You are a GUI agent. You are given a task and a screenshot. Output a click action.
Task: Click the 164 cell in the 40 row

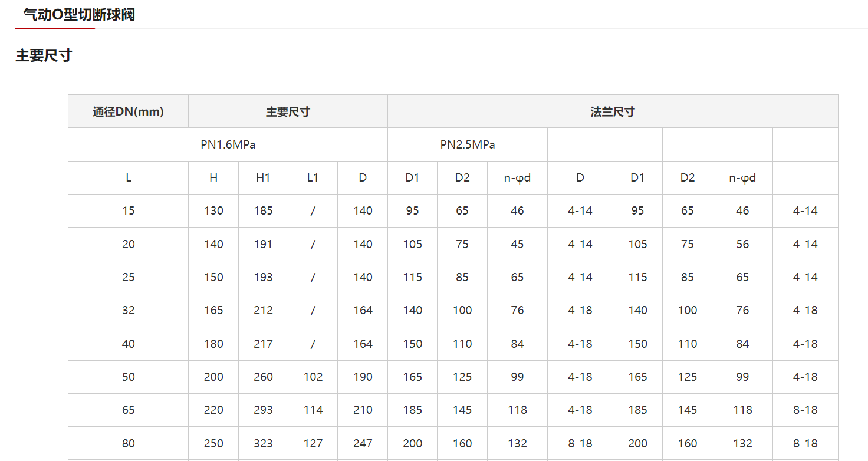363,344
